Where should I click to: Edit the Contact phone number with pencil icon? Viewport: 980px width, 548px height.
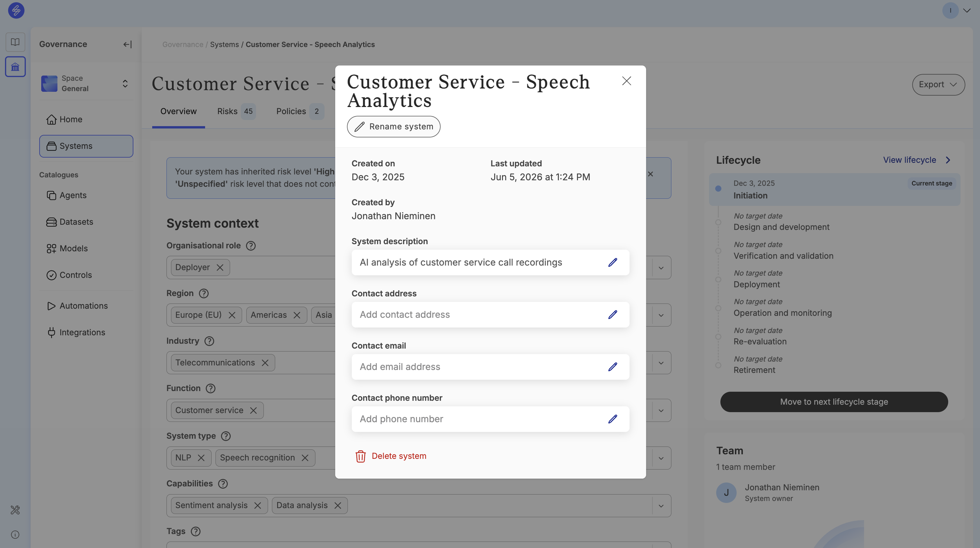click(x=613, y=419)
